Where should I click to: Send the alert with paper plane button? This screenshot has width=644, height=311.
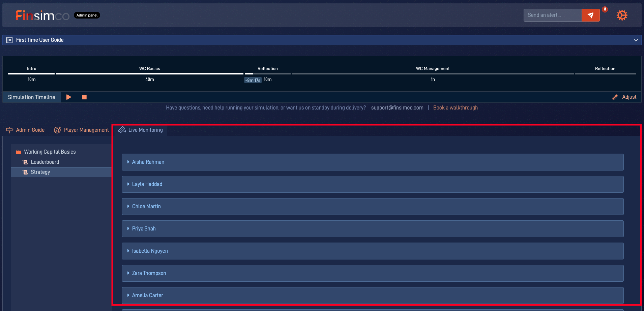click(591, 15)
